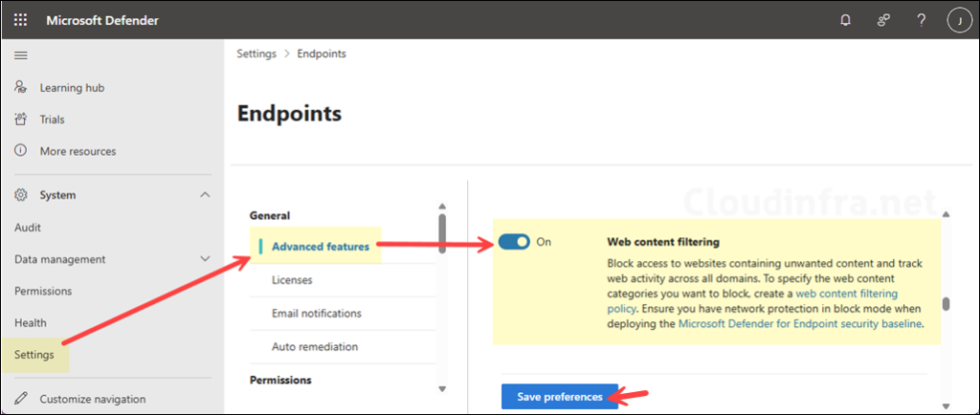980x415 pixels.
Task: Click the Save preferences button
Action: click(560, 397)
